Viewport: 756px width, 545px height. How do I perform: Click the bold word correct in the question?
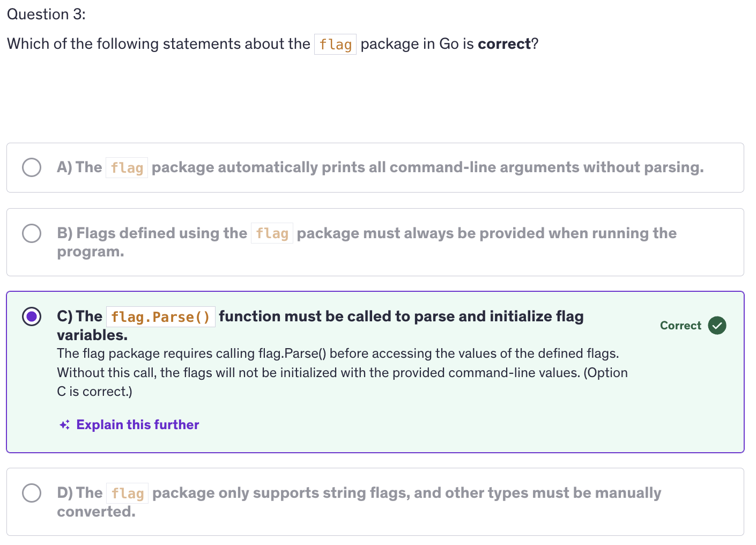pos(503,44)
